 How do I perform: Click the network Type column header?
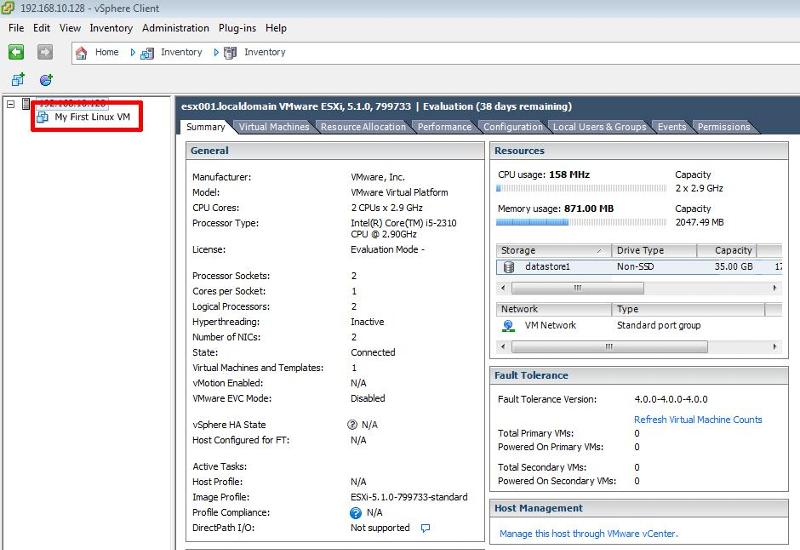coord(688,309)
